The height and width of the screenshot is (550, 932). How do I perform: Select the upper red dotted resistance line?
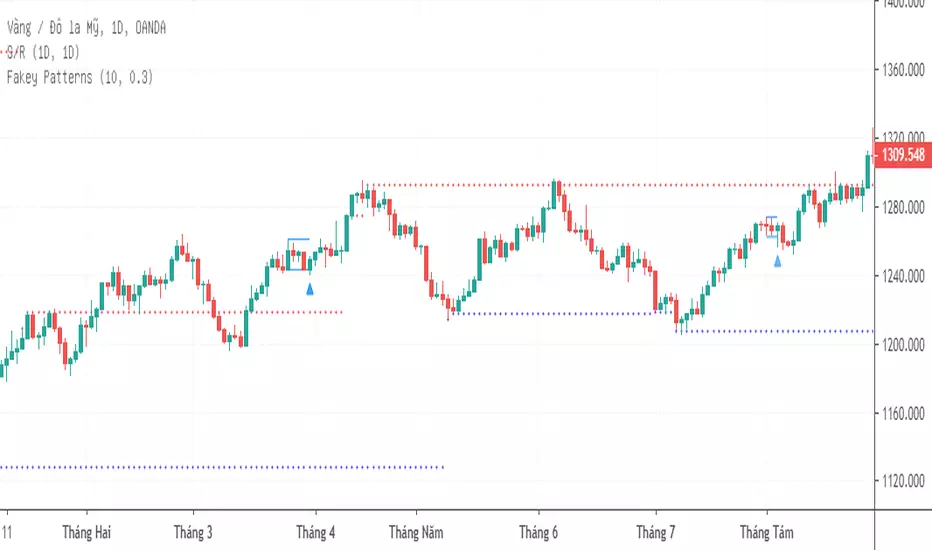[x=600, y=185]
